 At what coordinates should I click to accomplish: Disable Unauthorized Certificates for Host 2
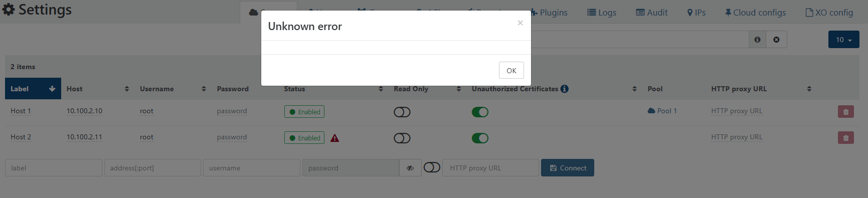point(480,138)
